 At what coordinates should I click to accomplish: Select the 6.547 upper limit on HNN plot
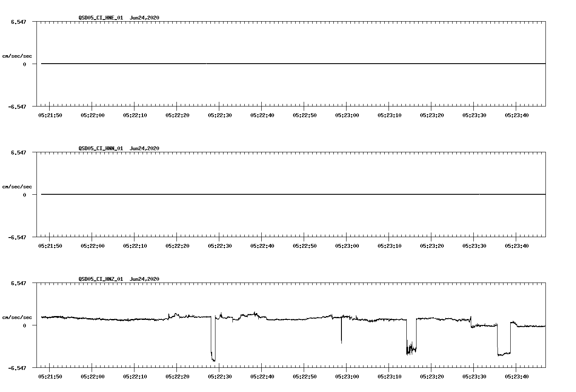click(x=19, y=152)
